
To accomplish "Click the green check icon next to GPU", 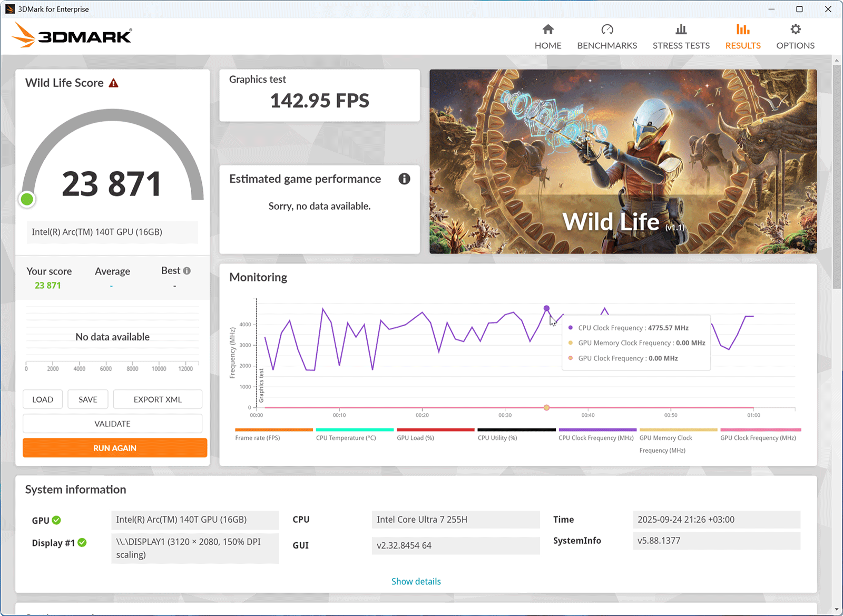I will (56, 520).
